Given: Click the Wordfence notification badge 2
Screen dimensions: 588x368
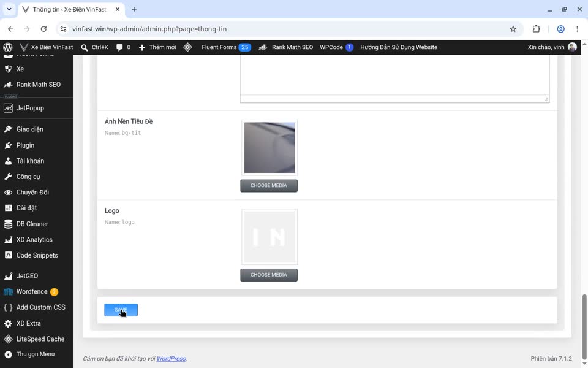Looking at the screenshot, I should [x=54, y=292].
